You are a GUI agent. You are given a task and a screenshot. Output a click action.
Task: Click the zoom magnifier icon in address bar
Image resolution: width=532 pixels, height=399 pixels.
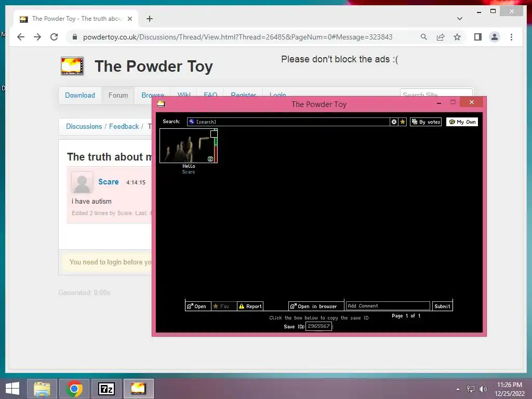(x=423, y=37)
